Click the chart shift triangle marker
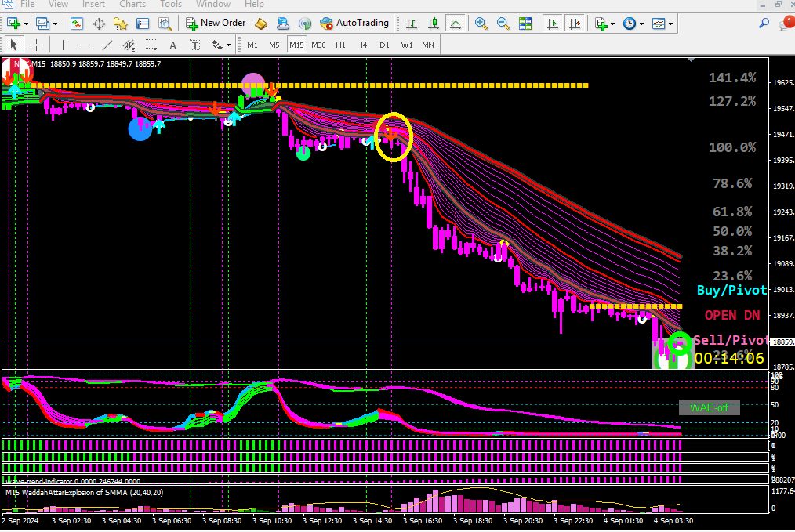 691,60
